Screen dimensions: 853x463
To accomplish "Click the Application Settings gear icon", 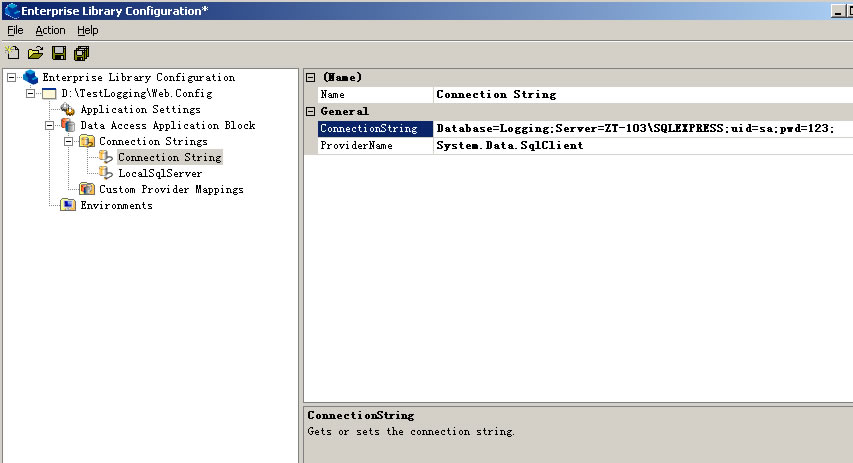I will coord(67,109).
